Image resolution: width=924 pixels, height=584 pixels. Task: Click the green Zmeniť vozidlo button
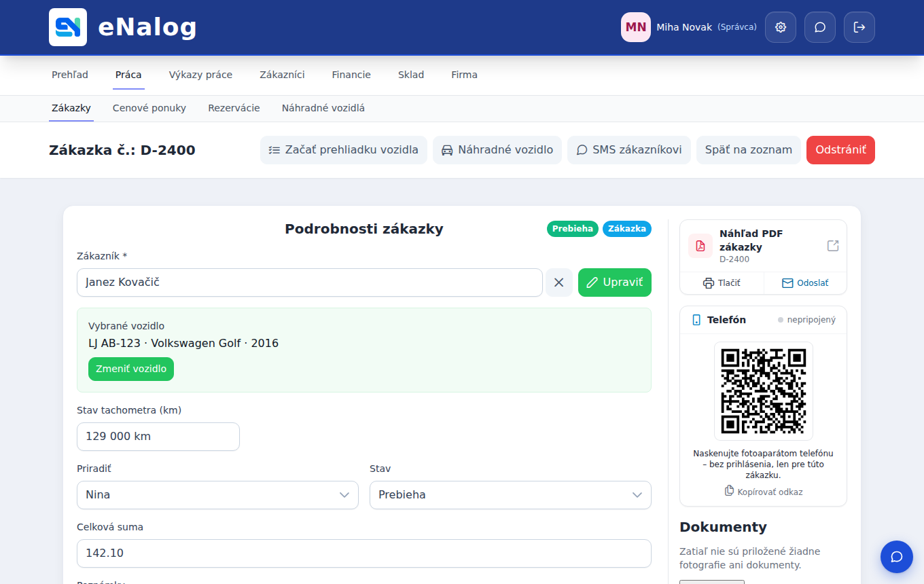pyautogui.click(x=131, y=369)
